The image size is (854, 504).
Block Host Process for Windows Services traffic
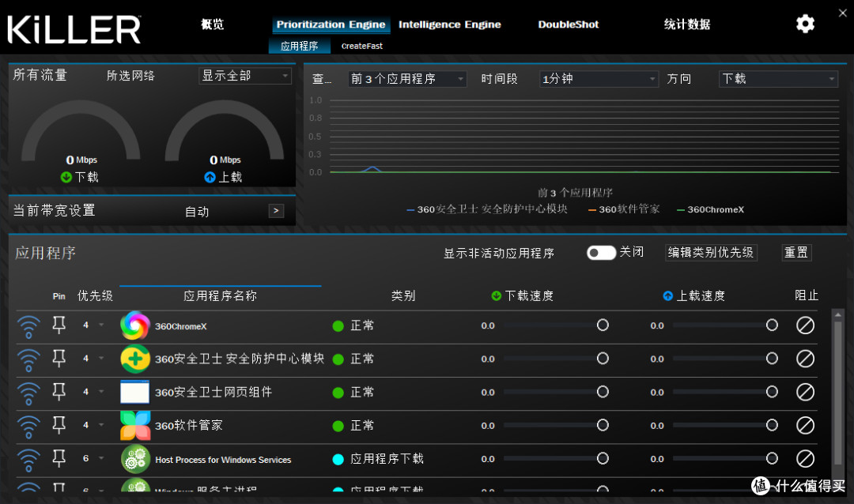click(x=805, y=458)
